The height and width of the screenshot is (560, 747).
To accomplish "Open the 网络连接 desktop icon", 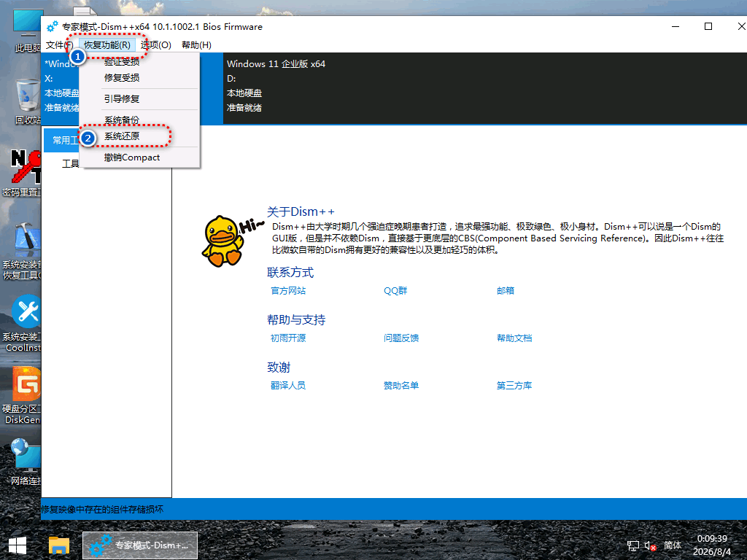I will (x=26, y=462).
